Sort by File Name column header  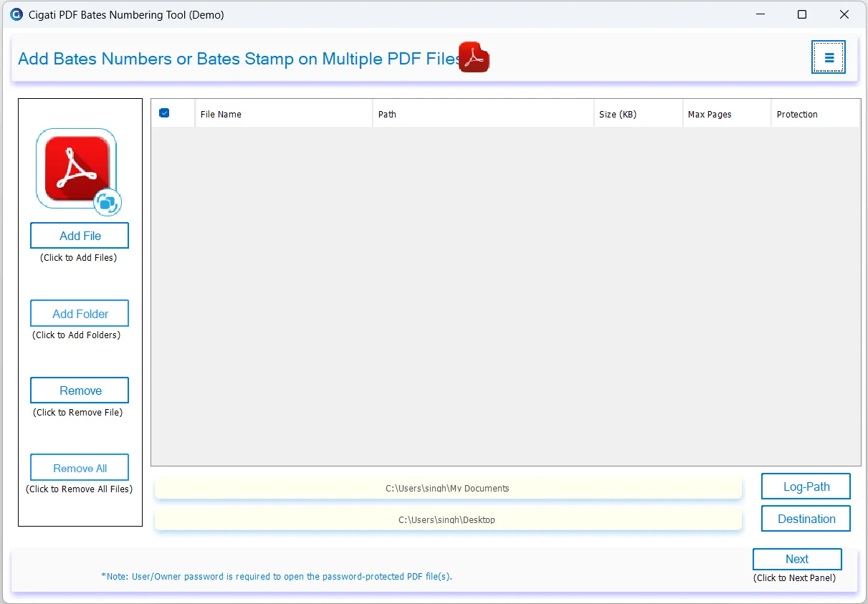click(283, 114)
